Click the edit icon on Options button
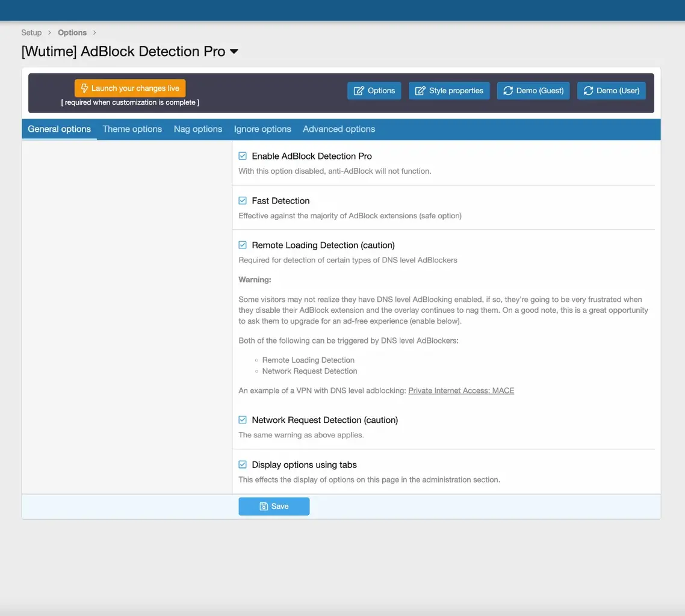 click(x=359, y=91)
